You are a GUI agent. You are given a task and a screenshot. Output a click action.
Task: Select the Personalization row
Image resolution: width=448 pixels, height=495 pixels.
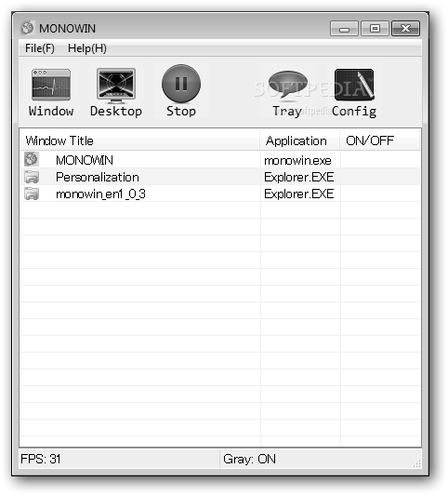(x=220, y=177)
